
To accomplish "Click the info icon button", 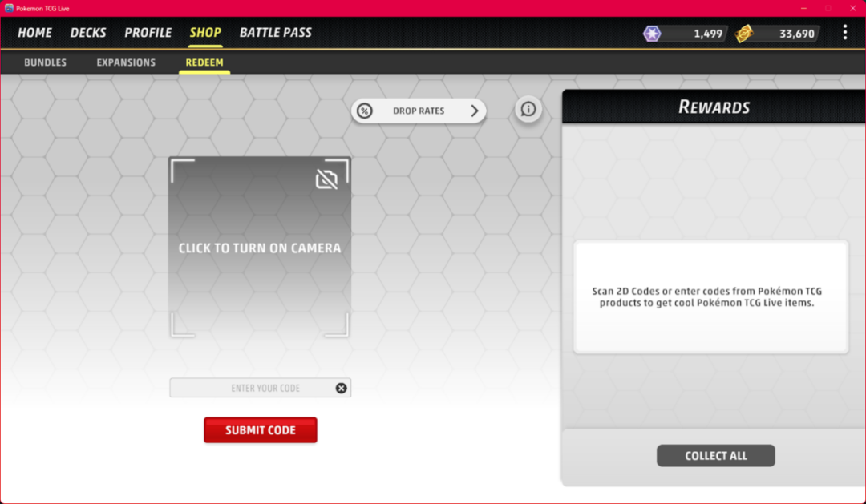I will point(528,109).
